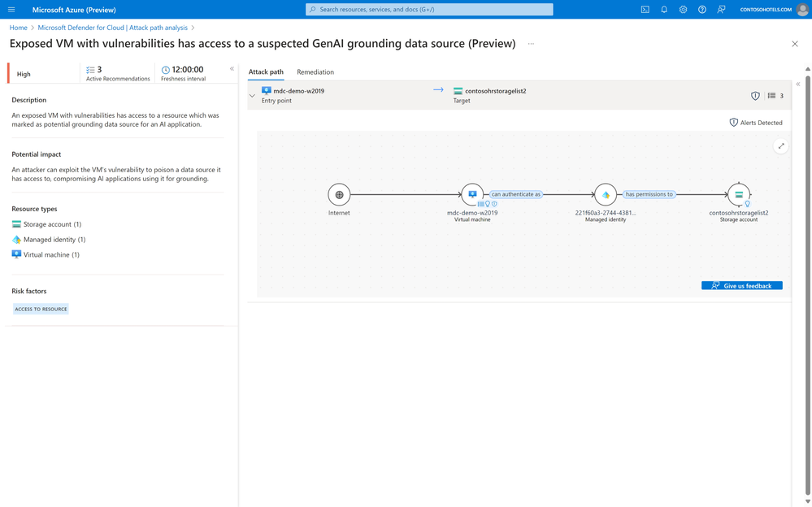The width and height of the screenshot is (812, 507).
Task: Click the High severity label
Action: point(24,74)
